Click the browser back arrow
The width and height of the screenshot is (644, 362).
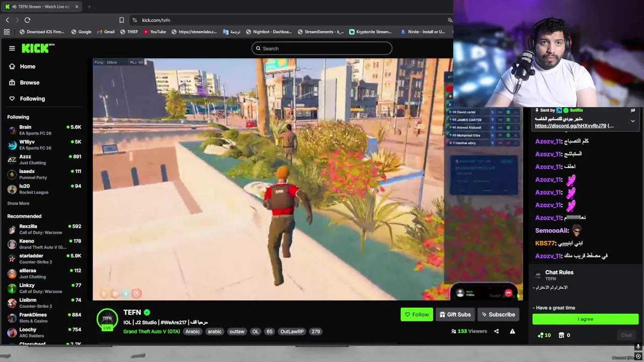coord(7,20)
